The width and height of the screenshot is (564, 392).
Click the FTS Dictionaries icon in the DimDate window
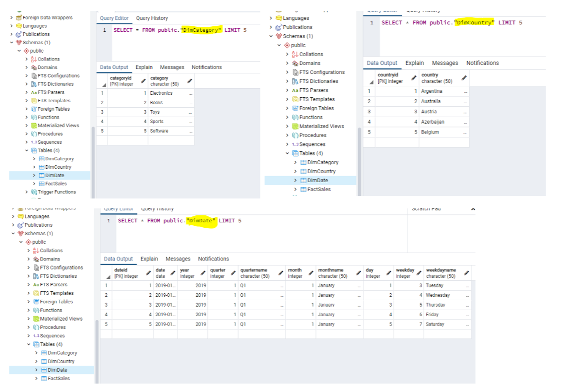click(x=36, y=276)
